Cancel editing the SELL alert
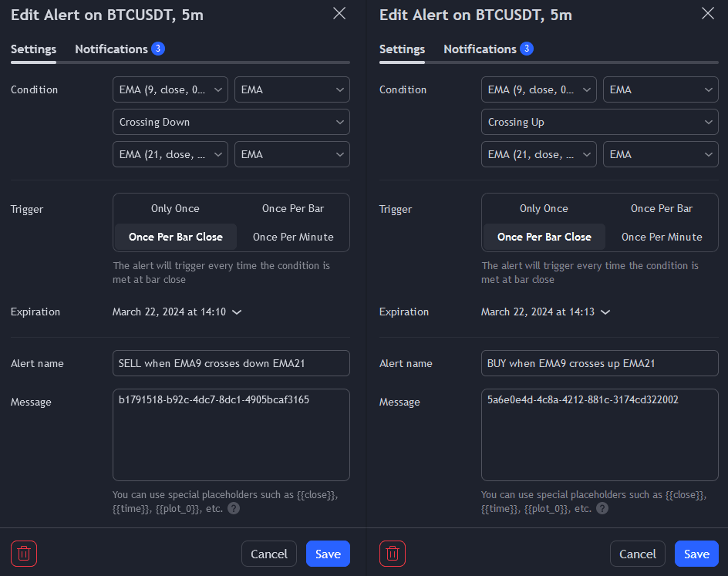Screen dimensions: 728x576 269,554
